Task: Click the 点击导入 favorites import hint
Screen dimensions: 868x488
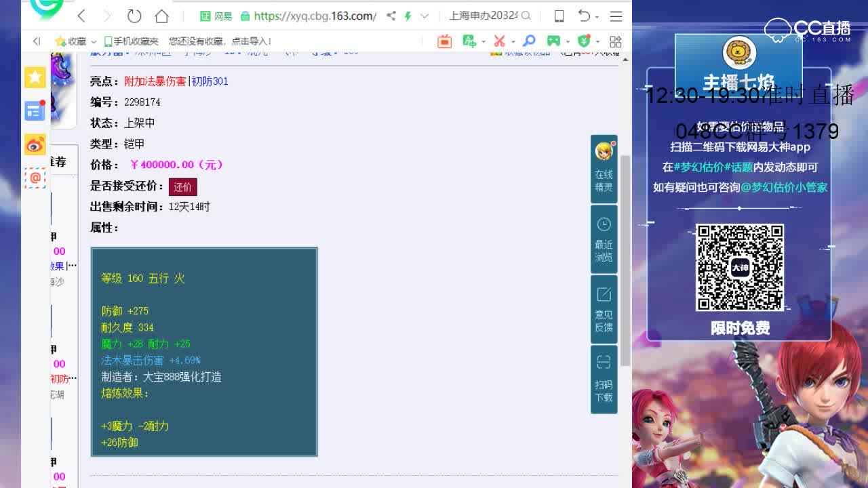Action: [x=252, y=41]
